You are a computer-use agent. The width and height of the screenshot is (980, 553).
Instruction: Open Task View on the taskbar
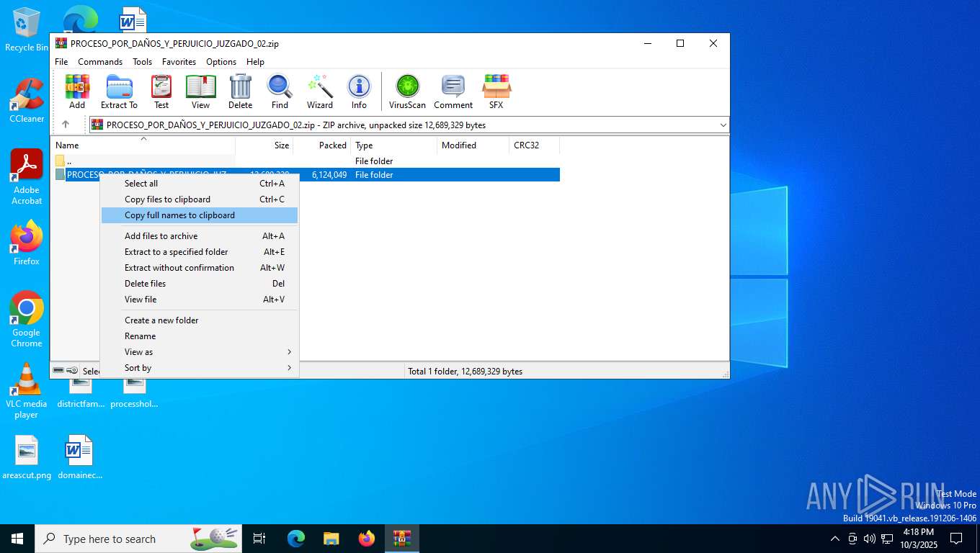pyautogui.click(x=259, y=539)
